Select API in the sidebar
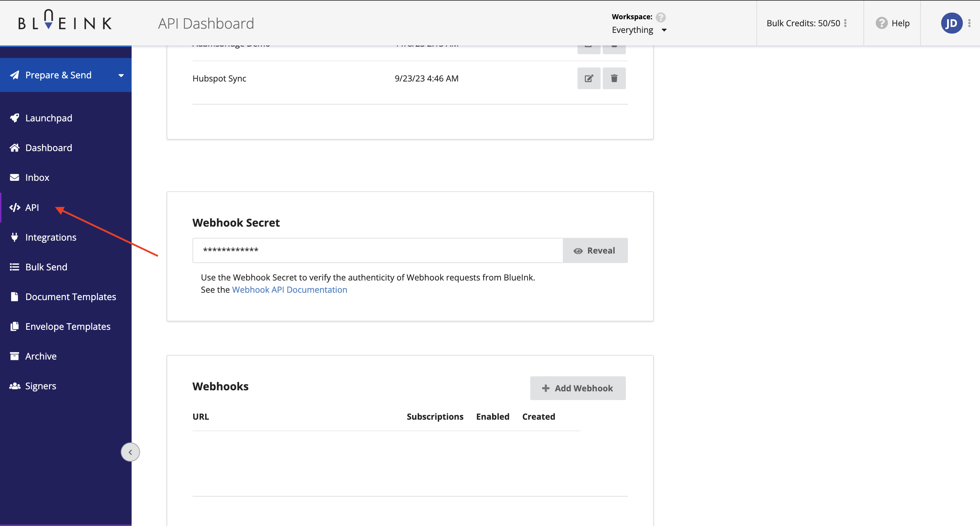The width and height of the screenshot is (980, 526). tap(32, 207)
